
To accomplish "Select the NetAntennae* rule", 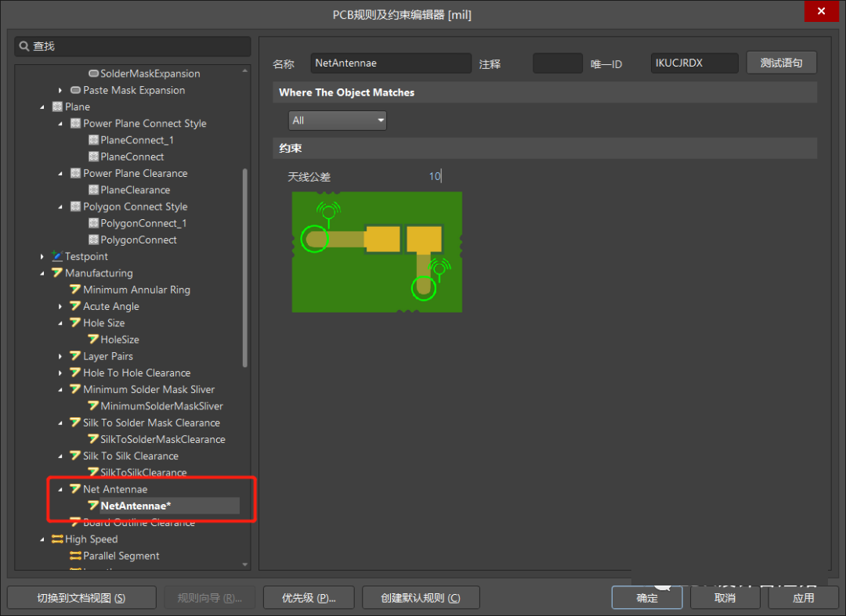I will pos(136,506).
